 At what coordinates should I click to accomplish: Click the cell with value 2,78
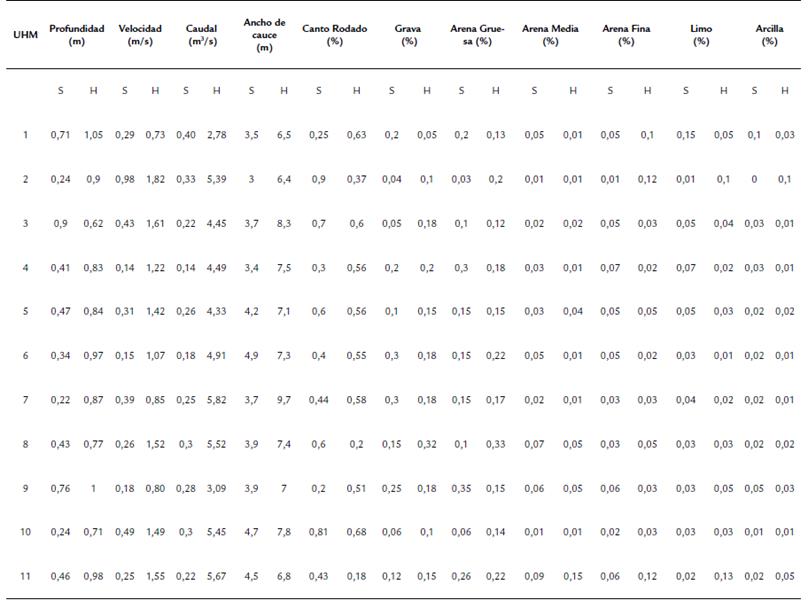[217, 135]
